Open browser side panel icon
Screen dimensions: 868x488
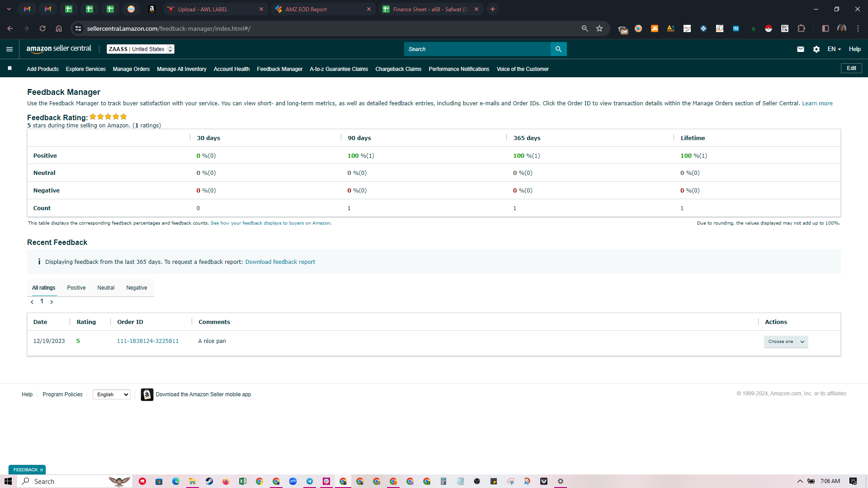click(826, 28)
